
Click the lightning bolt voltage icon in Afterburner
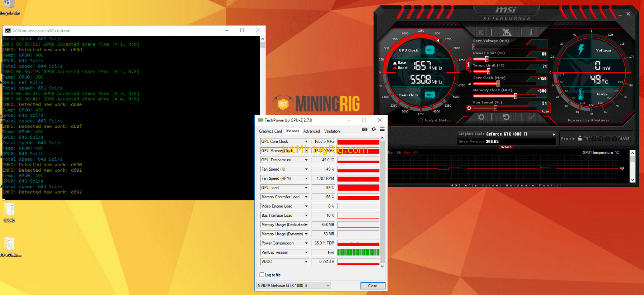581,50
